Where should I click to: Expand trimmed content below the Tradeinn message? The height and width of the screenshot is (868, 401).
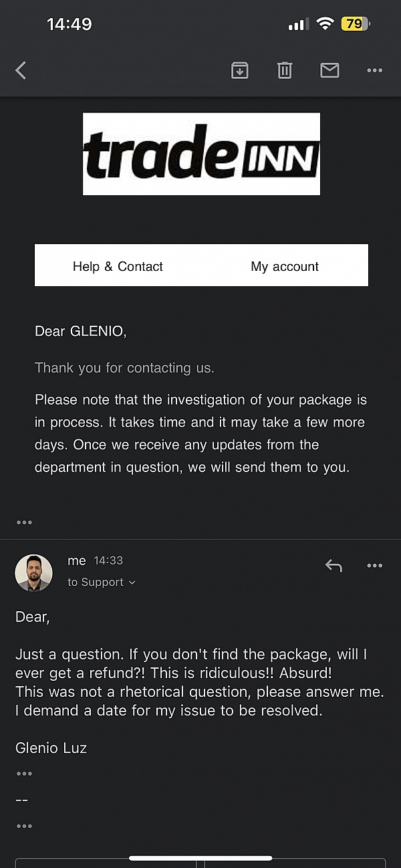pyautogui.click(x=24, y=522)
